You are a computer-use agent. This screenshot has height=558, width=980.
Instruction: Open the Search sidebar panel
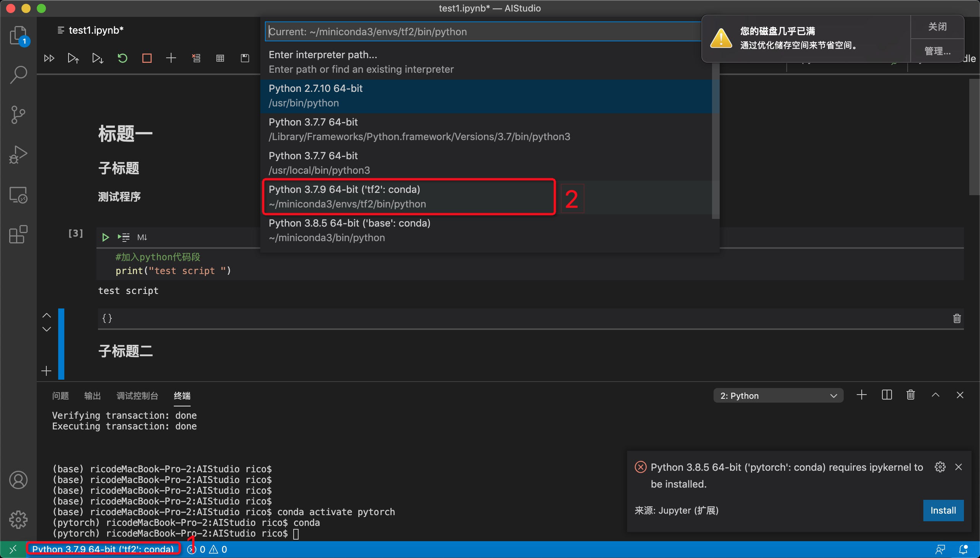point(18,75)
